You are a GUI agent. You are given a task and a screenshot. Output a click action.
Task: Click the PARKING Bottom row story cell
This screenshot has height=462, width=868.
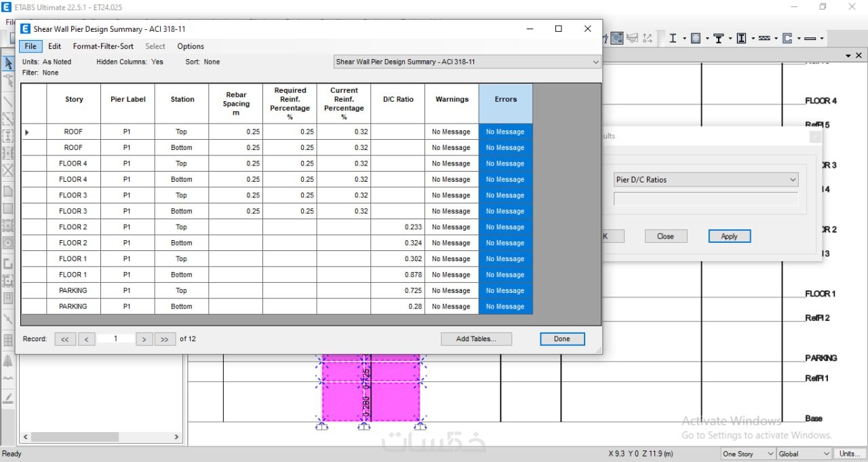(x=74, y=307)
